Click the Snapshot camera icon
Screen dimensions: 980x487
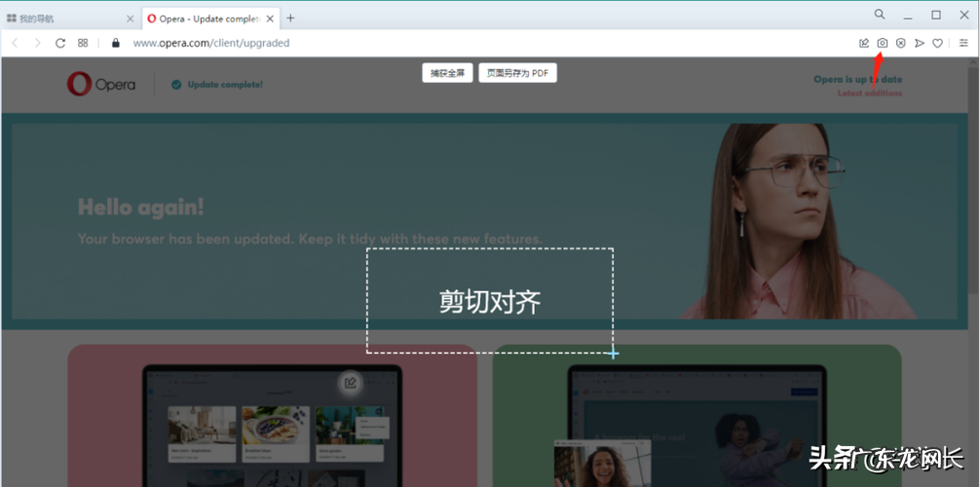coord(883,43)
